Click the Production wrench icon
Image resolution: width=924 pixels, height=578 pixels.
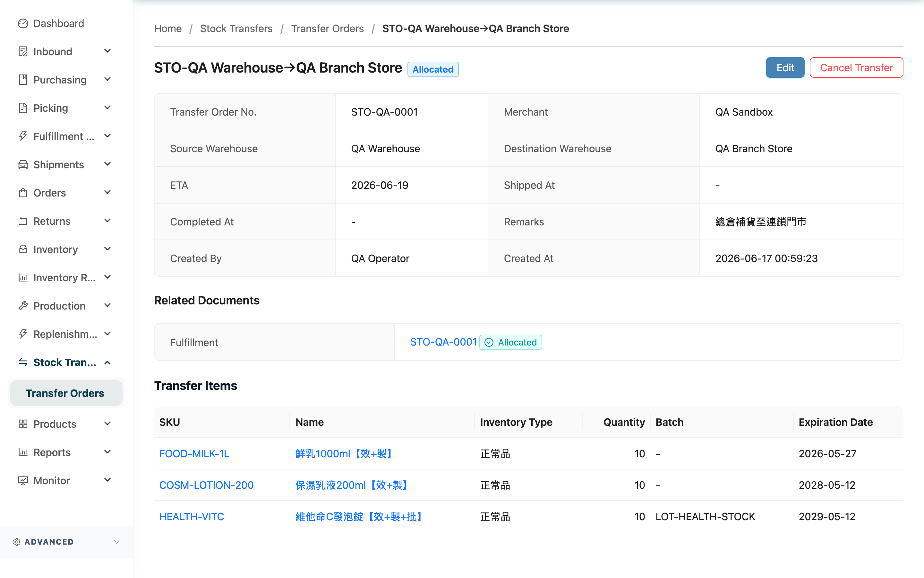[23, 306]
